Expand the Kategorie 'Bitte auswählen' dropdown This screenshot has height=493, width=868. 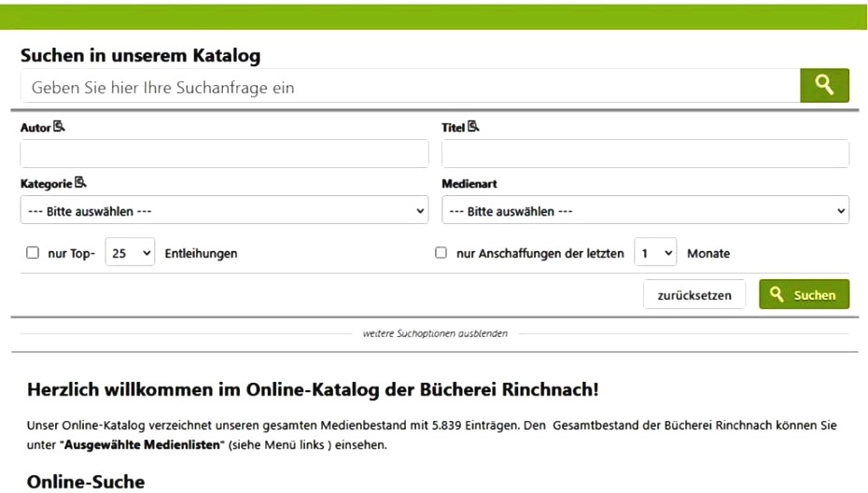point(224,211)
